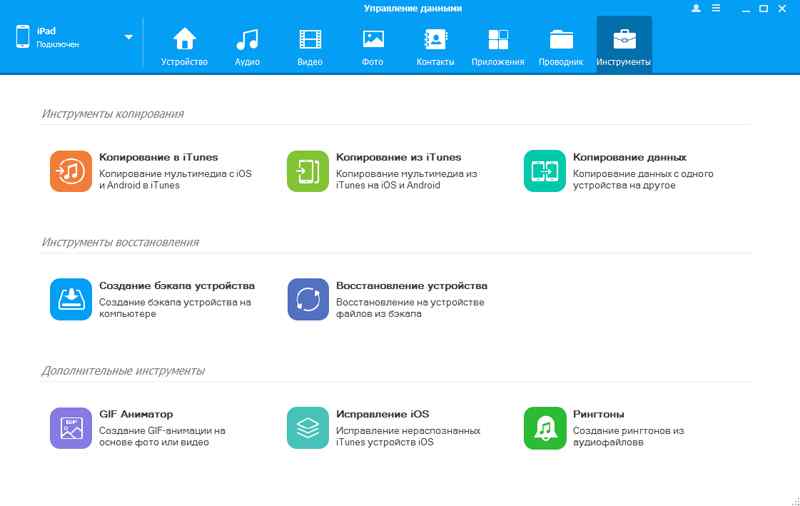The height and width of the screenshot is (506, 800).
Task: Switch to the Аудио tab label
Action: pyautogui.click(x=247, y=62)
